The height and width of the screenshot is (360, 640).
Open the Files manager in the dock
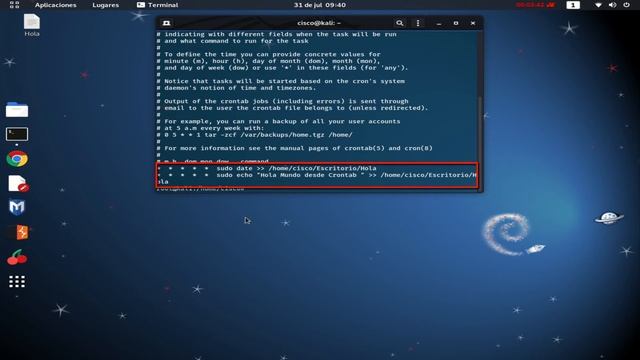point(17,109)
